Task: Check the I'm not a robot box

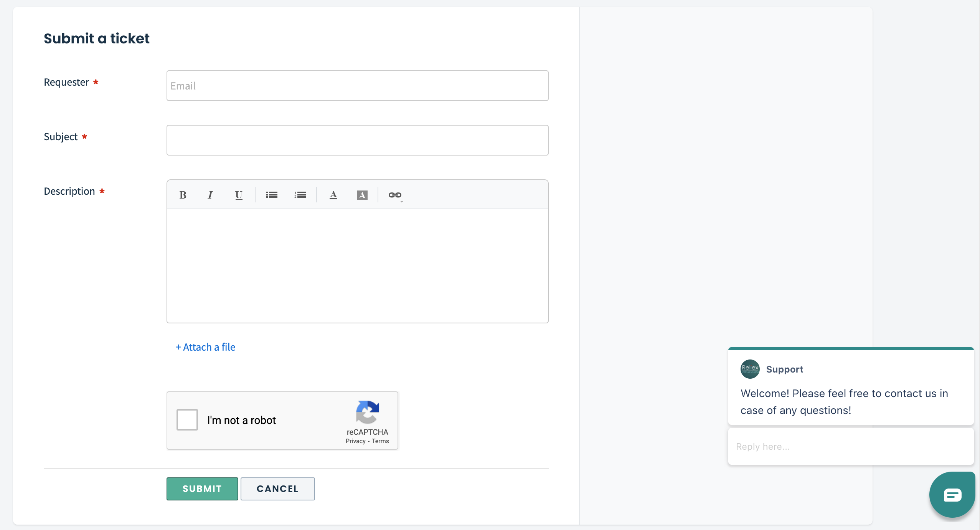Action: (187, 420)
